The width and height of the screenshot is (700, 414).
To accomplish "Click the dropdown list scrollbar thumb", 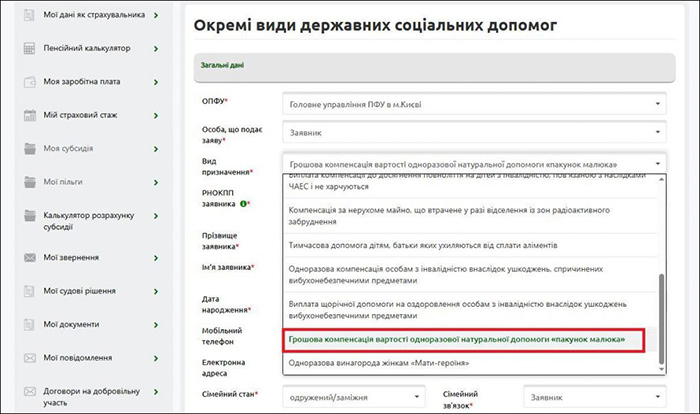I will click(x=661, y=318).
